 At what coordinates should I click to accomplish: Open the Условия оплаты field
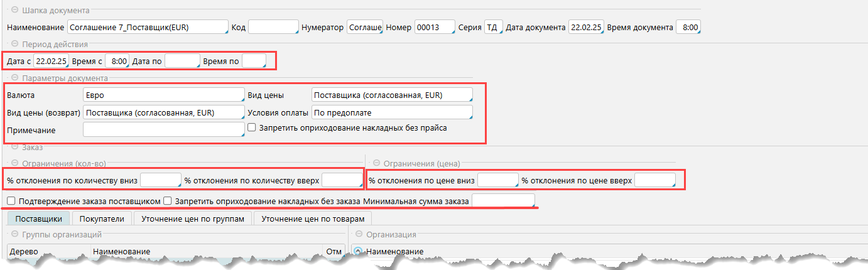pos(391,112)
